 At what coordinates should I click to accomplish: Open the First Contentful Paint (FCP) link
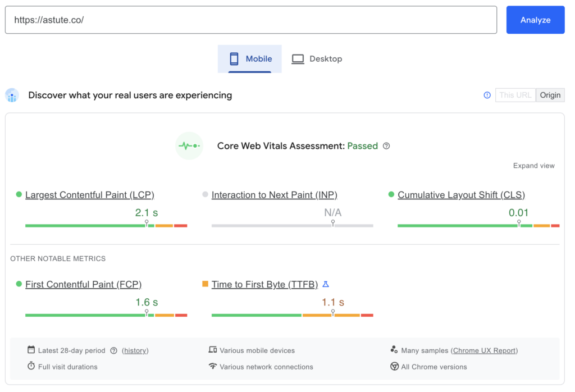pos(83,284)
